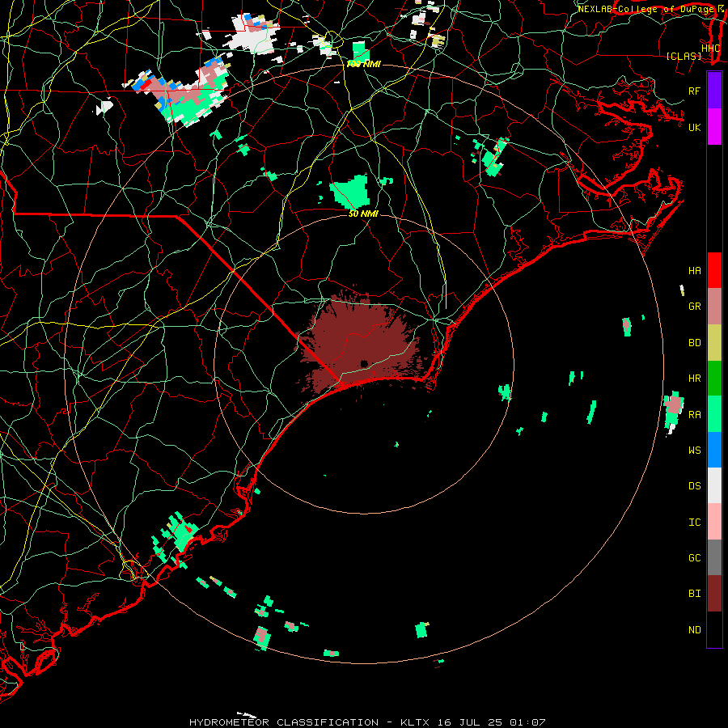
Task: Click the brown BI biological swatch
Action: click(714, 594)
